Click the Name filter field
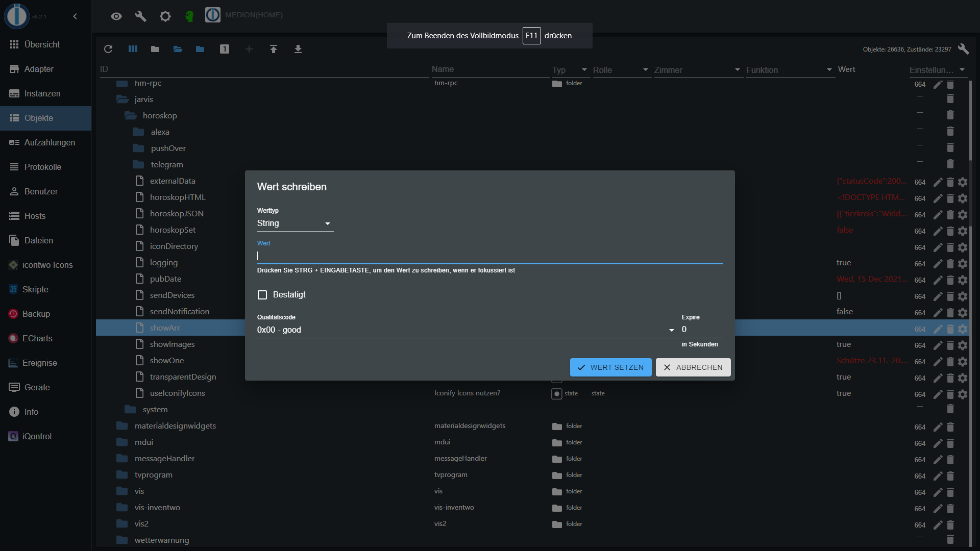980x551 pixels. tap(490, 69)
